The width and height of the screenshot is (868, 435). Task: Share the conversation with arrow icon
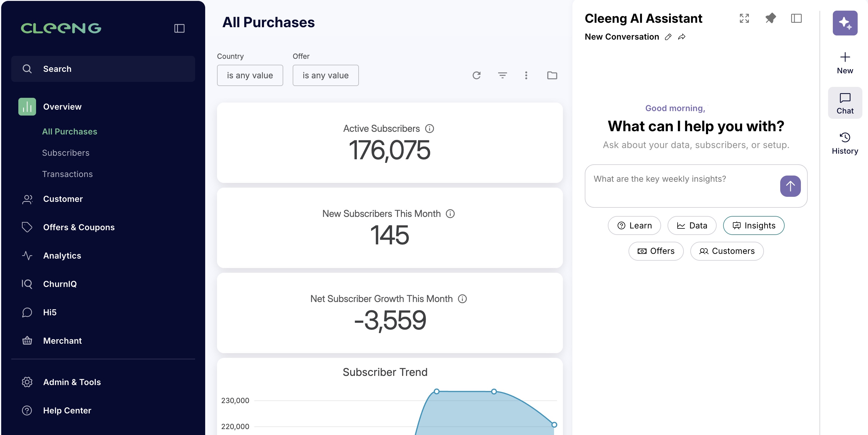[x=682, y=37]
